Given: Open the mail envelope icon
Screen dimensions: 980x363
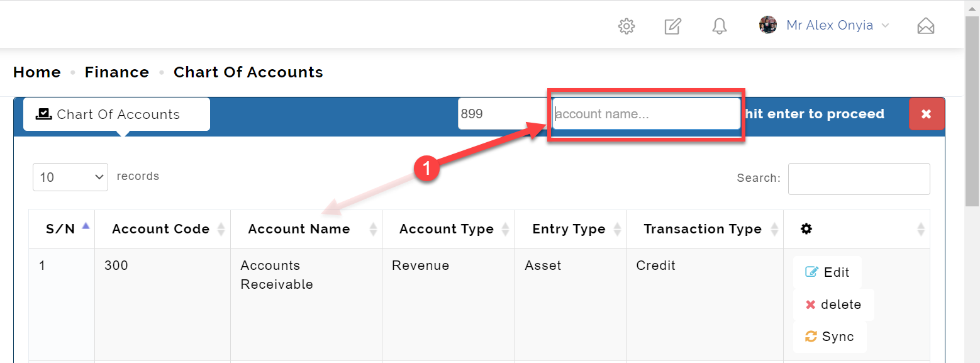Looking at the screenshot, I should coord(926,26).
